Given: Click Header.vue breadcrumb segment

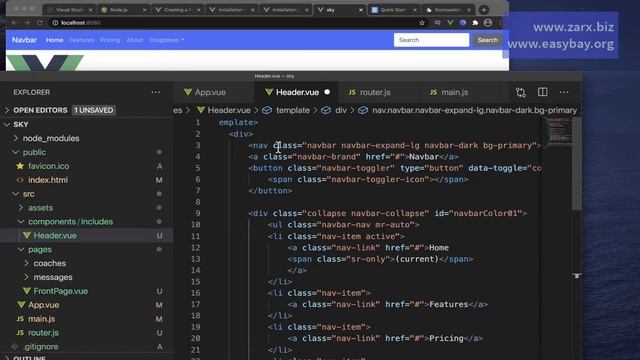Looking at the screenshot, I should [x=229, y=110].
